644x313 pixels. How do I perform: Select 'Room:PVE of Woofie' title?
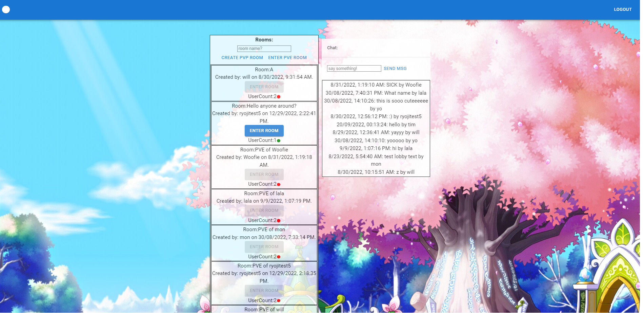pos(264,150)
